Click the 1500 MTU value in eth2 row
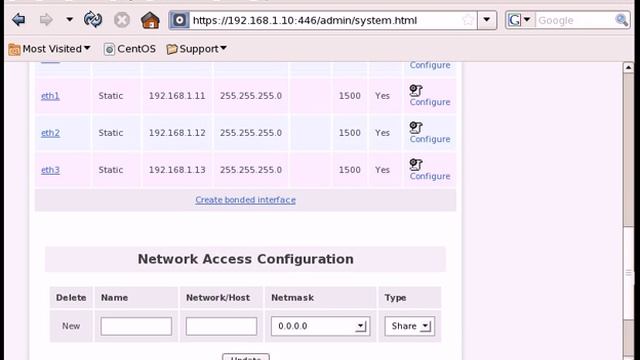 click(x=349, y=133)
